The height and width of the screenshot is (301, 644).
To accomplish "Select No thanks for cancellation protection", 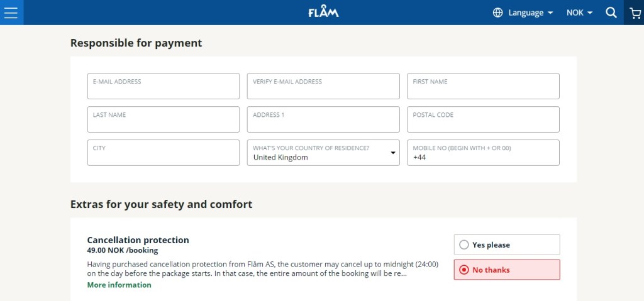I will [x=507, y=270].
